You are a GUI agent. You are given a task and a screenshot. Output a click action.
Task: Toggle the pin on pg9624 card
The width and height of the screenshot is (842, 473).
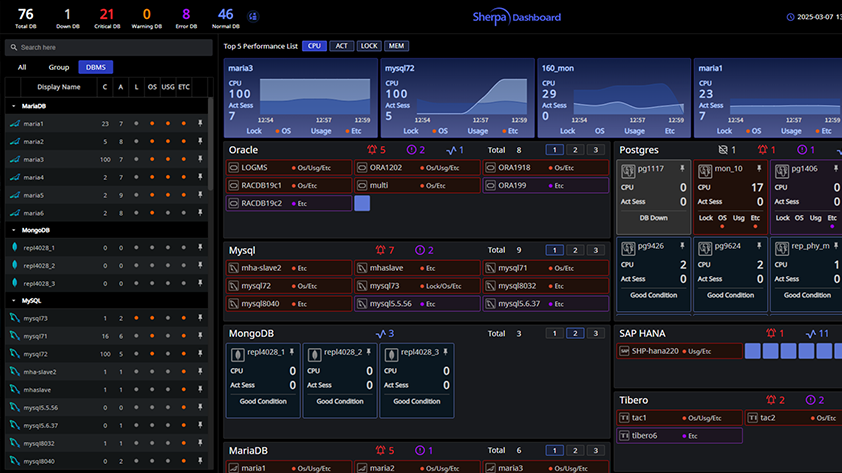pyautogui.click(x=759, y=246)
